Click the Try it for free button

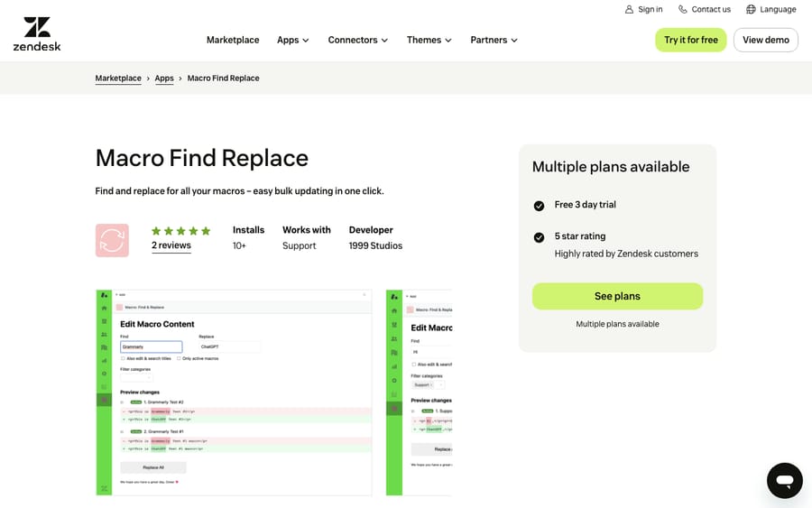691,40
